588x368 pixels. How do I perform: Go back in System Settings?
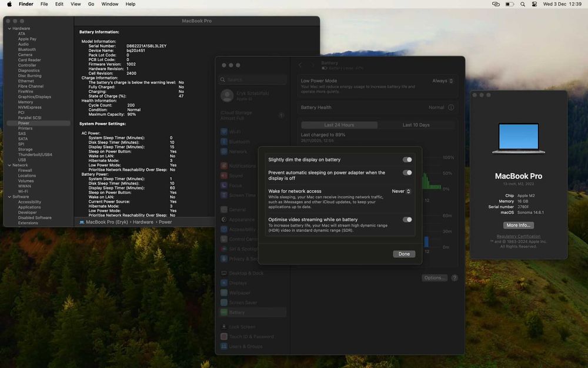300,65
